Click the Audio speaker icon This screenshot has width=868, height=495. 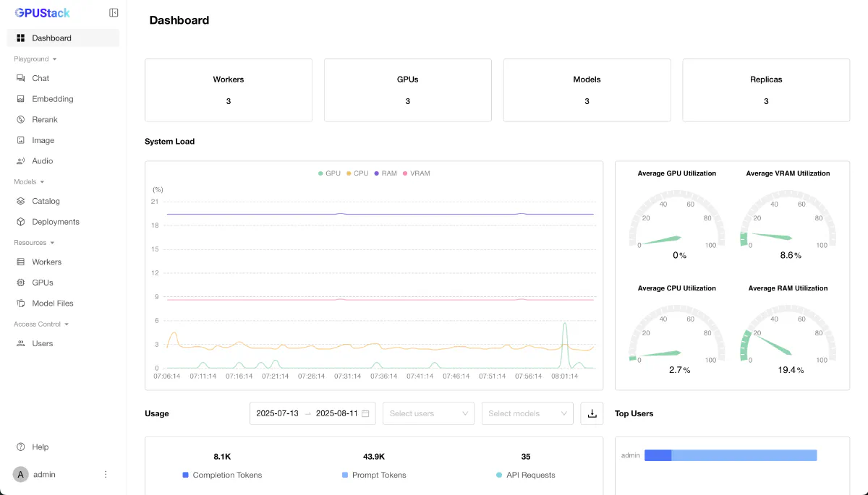tap(20, 161)
